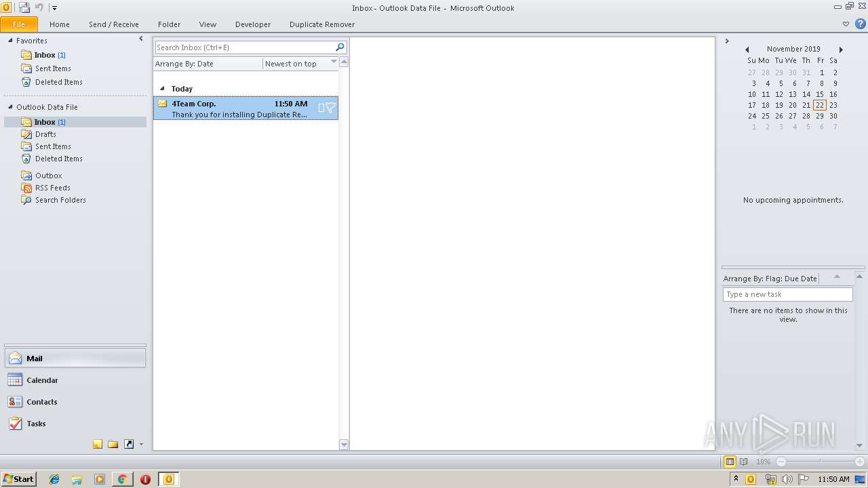
Task: Collapse the Today message group
Action: (162, 89)
